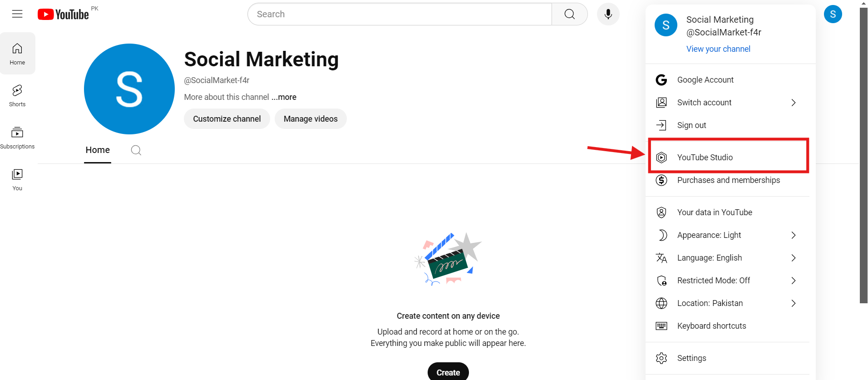Expand Appearance options chevron

[793, 235]
